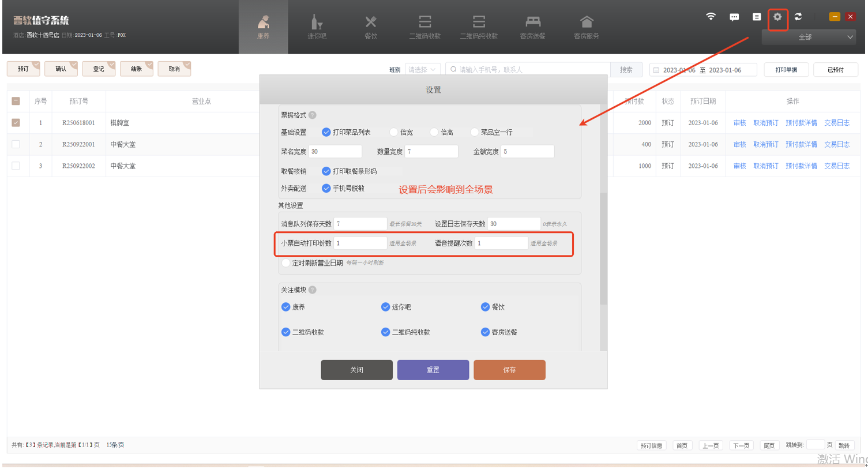Open the 餐饮 dining module
Image resolution: width=868 pixels, height=469 pixels.
pyautogui.click(x=371, y=27)
